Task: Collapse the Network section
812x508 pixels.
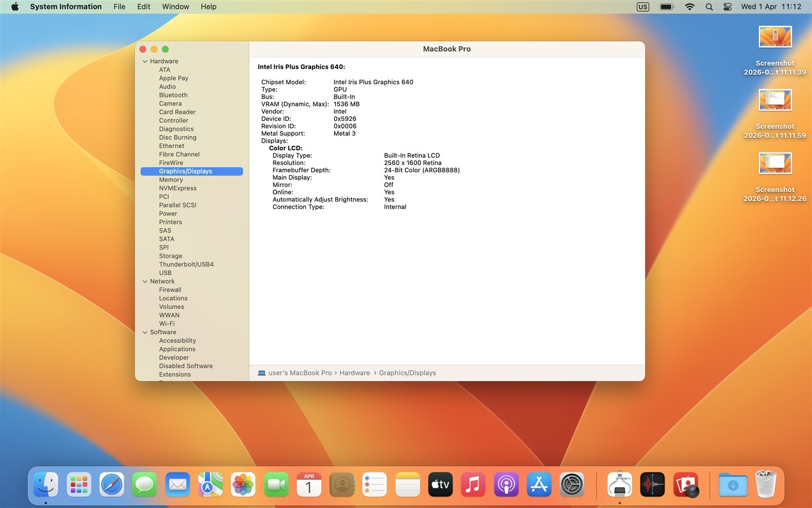Action: coord(145,281)
